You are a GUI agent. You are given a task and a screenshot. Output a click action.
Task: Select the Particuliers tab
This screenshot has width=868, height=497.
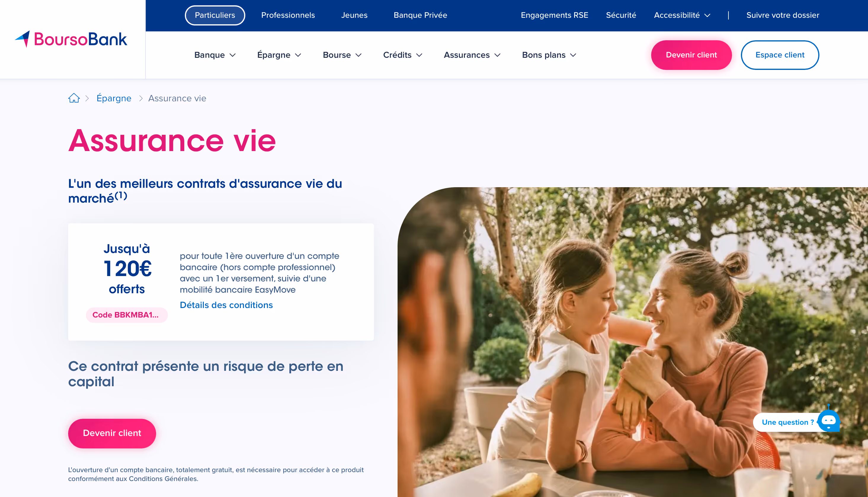(x=215, y=15)
